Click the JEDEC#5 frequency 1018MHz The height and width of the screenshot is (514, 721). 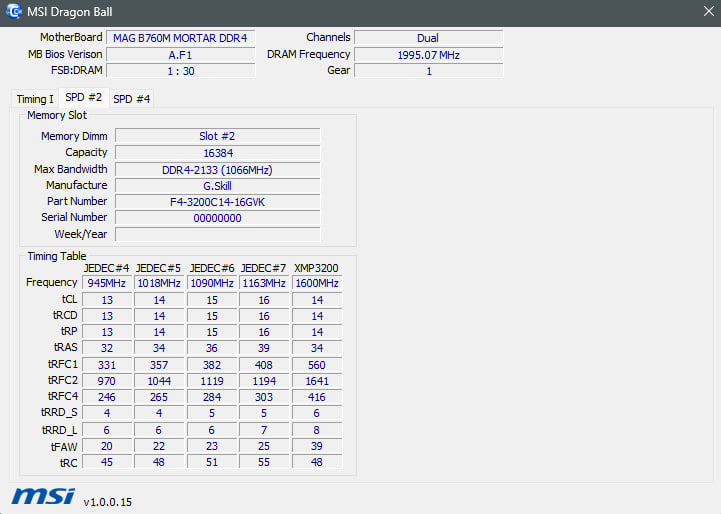point(159,283)
